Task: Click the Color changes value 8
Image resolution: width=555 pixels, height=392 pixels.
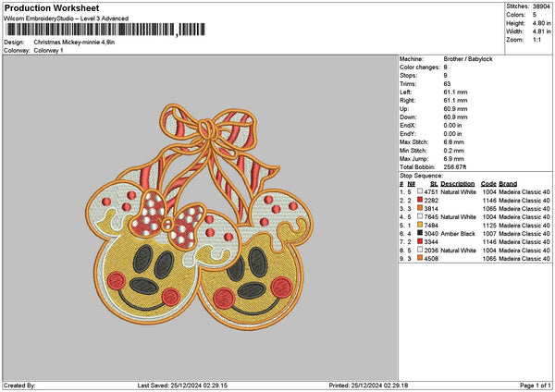Action: click(x=445, y=67)
